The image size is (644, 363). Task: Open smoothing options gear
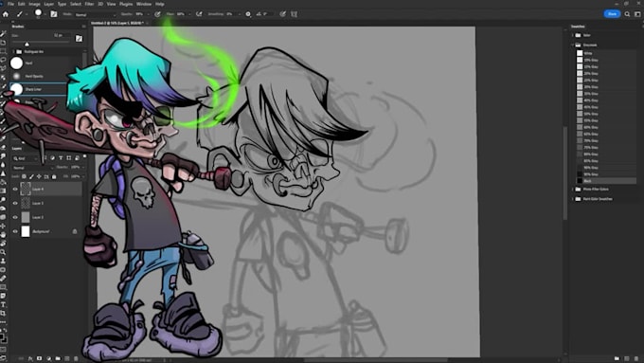pyautogui.click(x=248, y=14)
